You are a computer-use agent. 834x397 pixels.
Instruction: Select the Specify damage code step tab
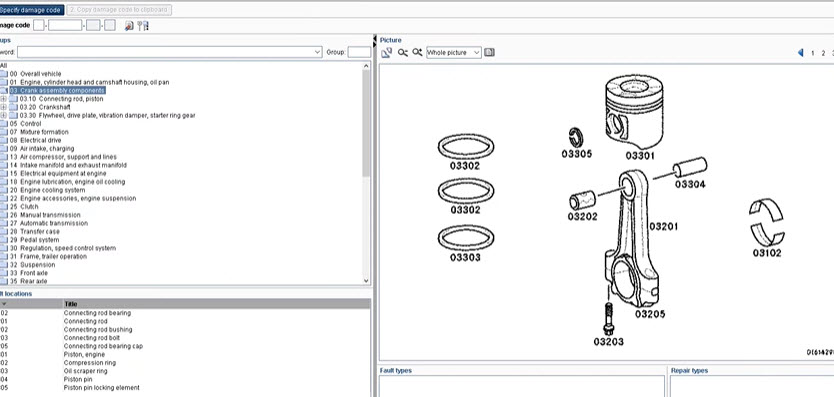(31, 10)
